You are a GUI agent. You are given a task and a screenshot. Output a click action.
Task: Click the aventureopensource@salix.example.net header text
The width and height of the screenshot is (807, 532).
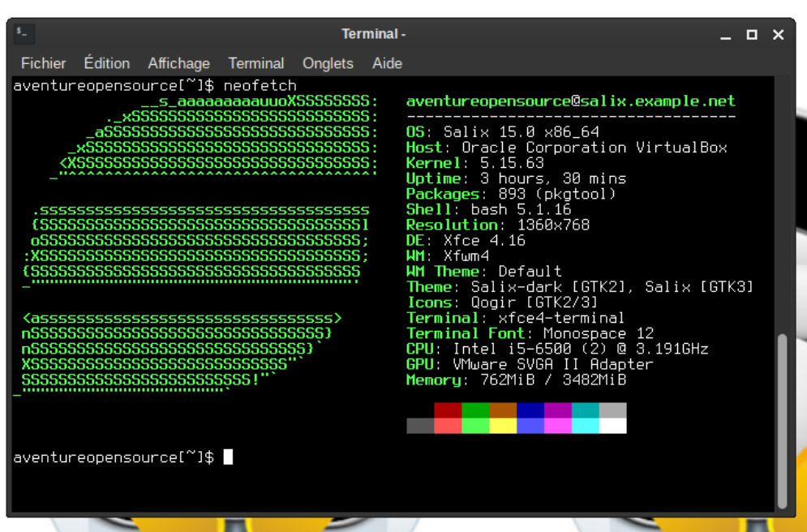coord(570,101)
